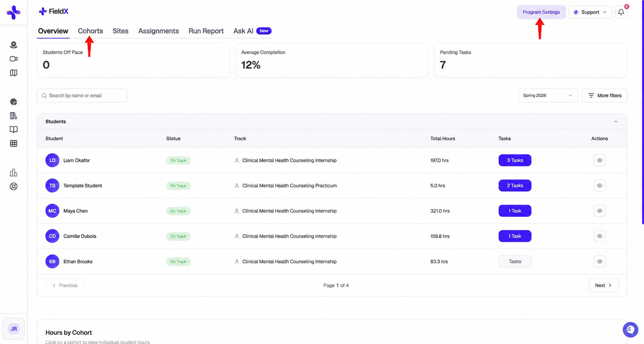Open the grid table sidebar icon
The height and width of the screenshot is (344, 644).
(x=14, y=143)
